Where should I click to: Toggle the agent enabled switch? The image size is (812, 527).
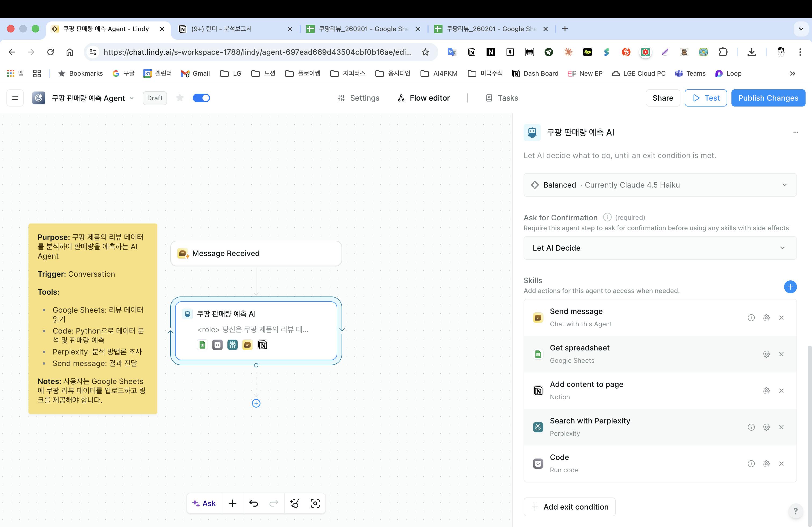coord(201,98)
